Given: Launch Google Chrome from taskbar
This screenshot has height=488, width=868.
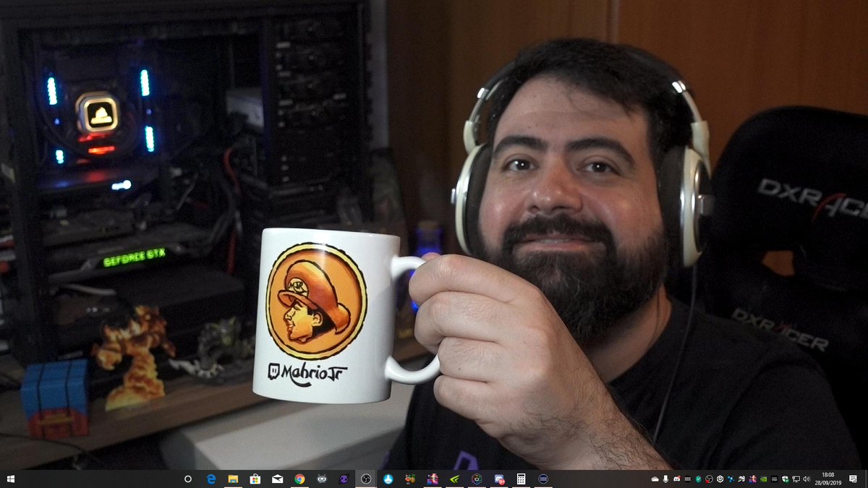Looking at the screenshot, I should [299, 479].
